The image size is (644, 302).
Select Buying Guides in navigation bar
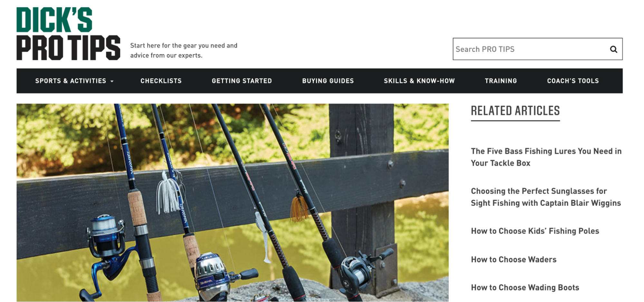(328, 81)
